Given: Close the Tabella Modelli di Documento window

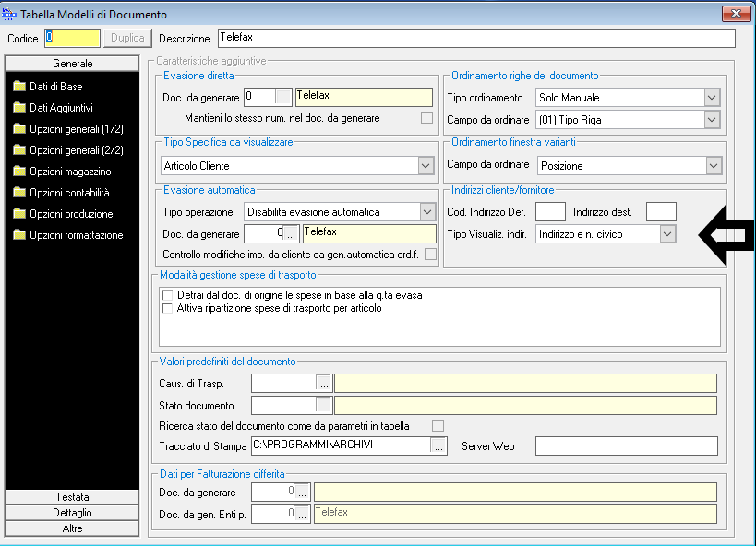Looking at the screenshot, I should click(736, 14).
